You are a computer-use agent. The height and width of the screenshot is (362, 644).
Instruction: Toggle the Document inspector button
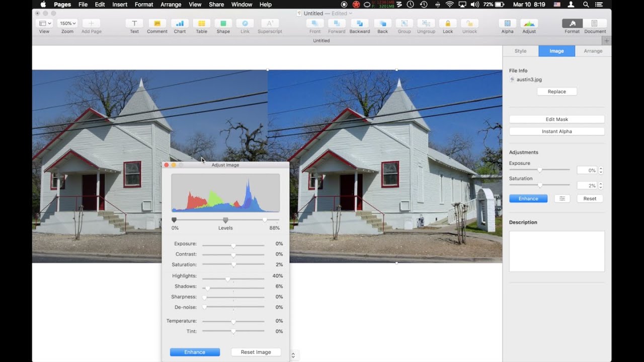tap(595, 23)
